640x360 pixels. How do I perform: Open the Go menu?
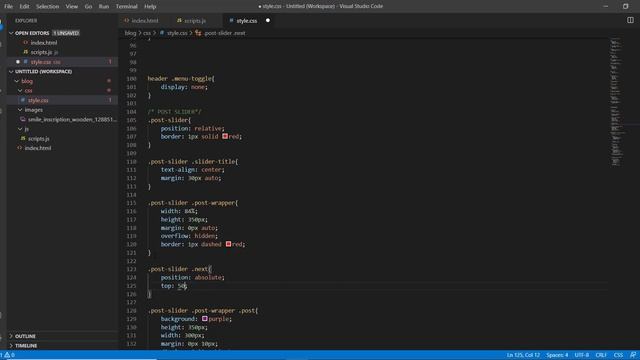88,7
